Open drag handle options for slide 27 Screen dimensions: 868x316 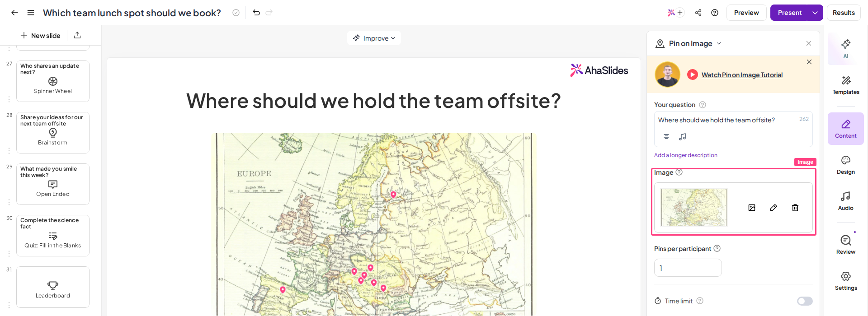tap(9, 99)
